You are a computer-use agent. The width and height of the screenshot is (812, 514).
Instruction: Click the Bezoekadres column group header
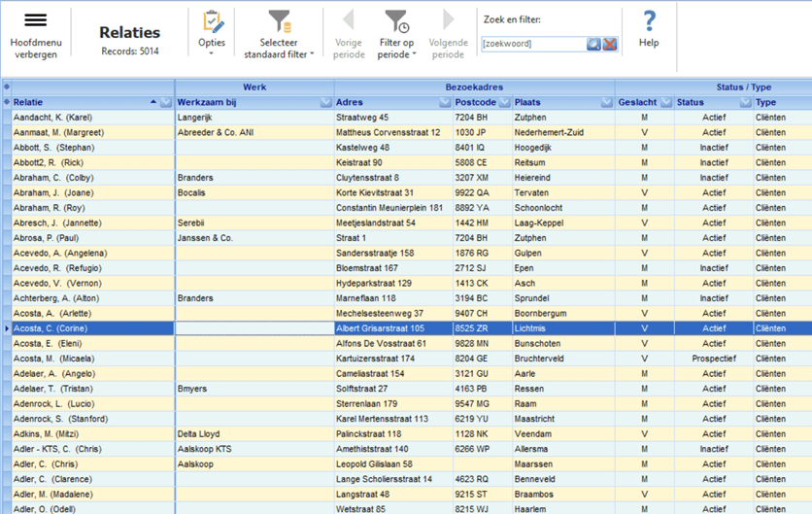pos(474,86)
